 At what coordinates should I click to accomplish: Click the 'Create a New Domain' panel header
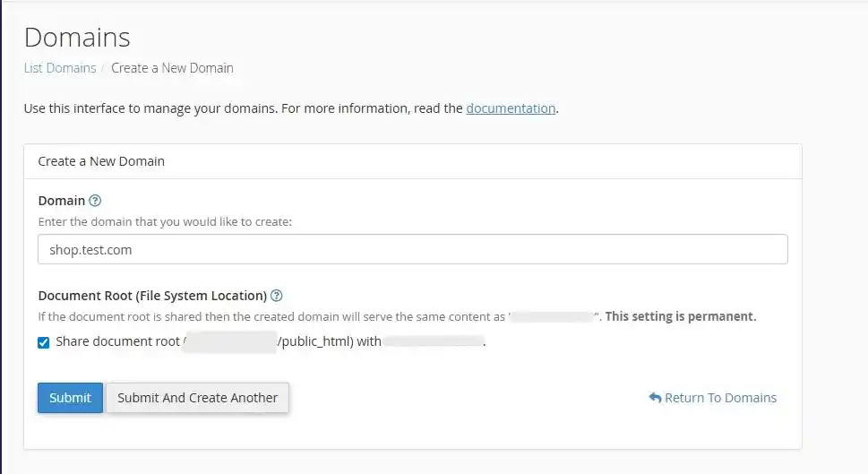click(101, 161)
